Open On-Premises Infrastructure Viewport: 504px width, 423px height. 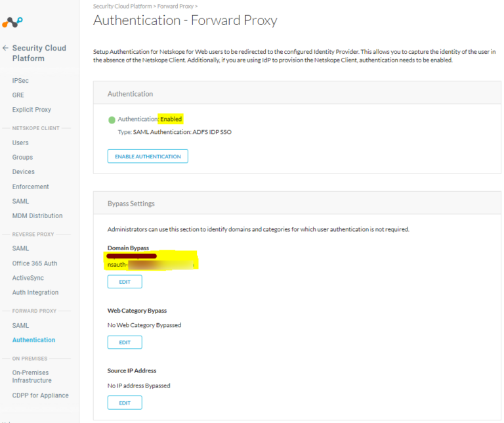[31, 376]
